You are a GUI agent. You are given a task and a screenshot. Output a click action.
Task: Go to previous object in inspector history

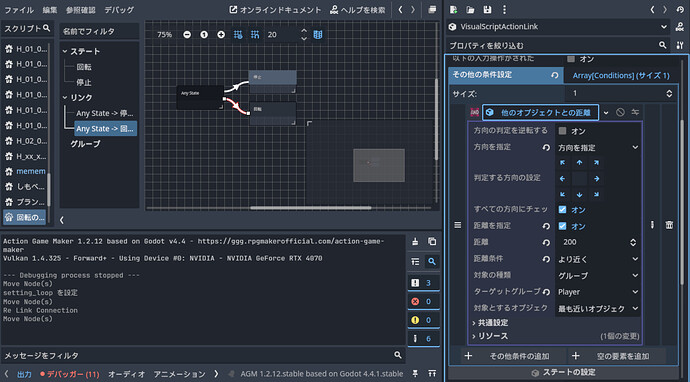(x=653, y=10)
